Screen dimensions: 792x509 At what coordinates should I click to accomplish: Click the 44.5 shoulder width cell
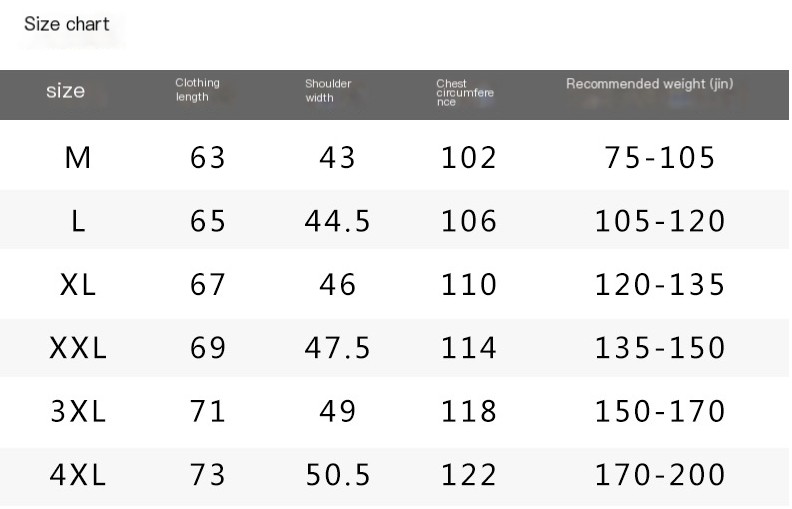(337, 221)
